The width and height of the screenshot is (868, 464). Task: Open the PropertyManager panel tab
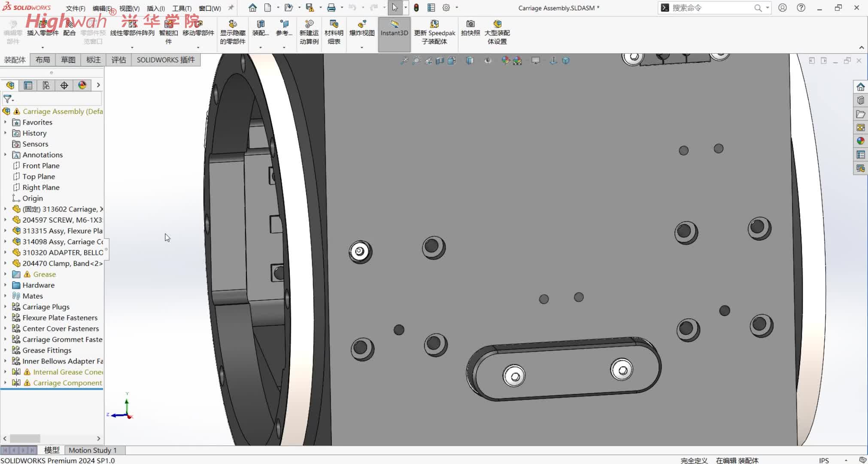tap(28, 85)
